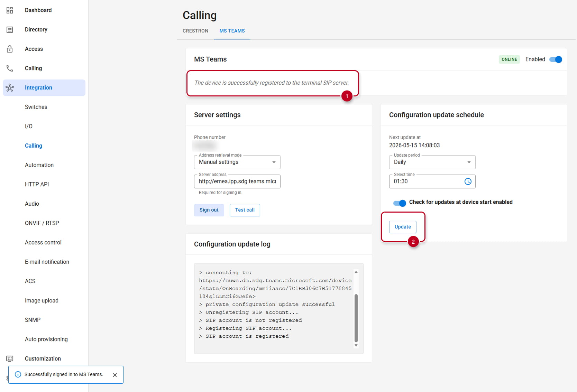Open the SNMP submenu item
Viewport: 577px width, 392px height.
tap(44, 320)
